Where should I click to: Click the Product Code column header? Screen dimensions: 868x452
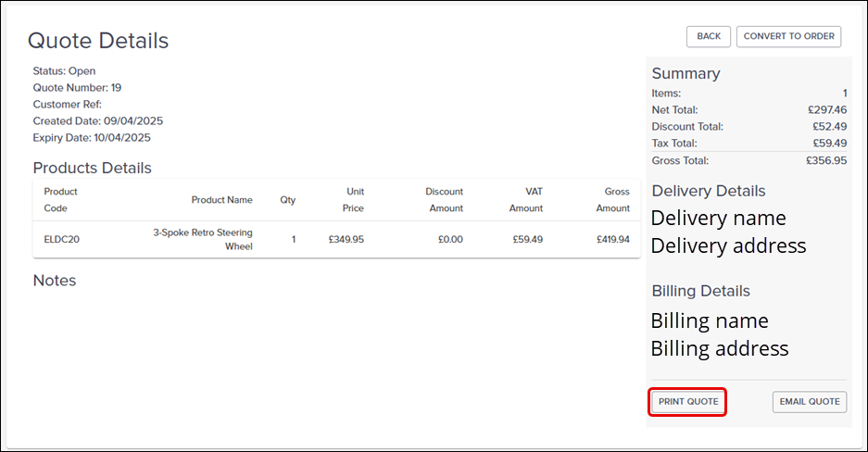(x=61, y=200)
